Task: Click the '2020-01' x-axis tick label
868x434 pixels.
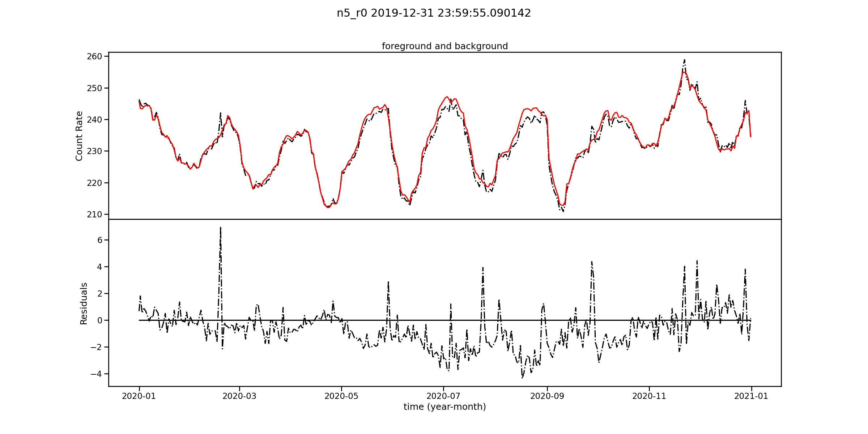Action: tap(139, 396)
